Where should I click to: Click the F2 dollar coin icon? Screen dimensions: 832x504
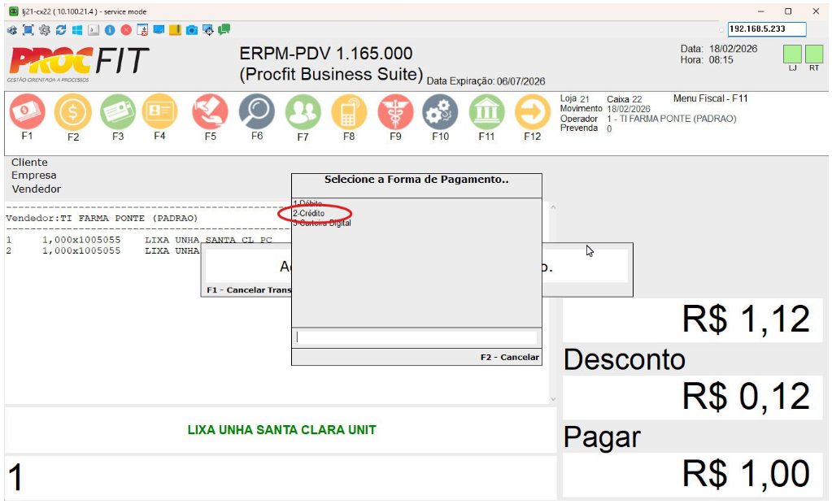tap(72, 112)
